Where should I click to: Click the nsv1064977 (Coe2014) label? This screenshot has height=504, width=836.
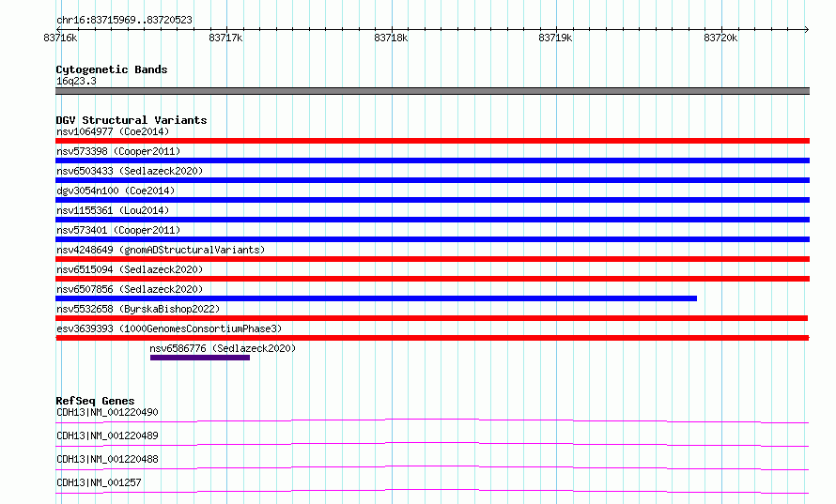pyautogui.click(x=113, y=131)
